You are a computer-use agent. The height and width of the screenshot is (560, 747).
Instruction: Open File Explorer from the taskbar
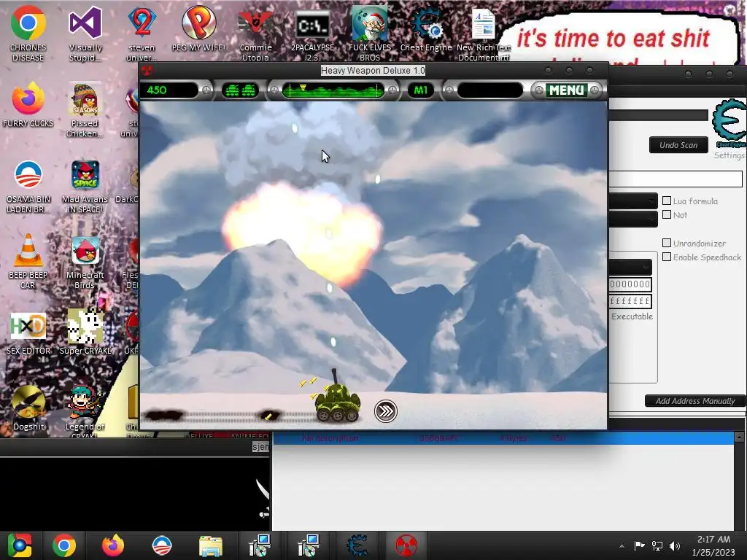point(211,545)
